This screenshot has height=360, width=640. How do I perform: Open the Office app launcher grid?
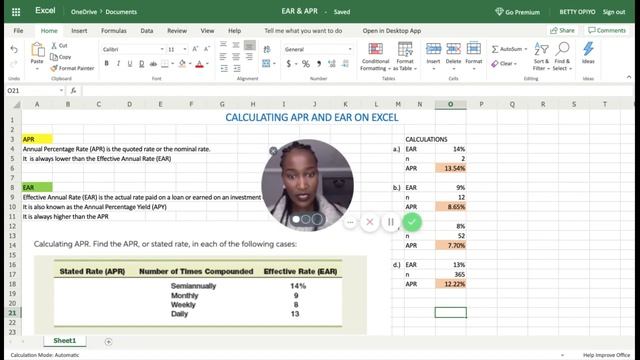[16, 12]
